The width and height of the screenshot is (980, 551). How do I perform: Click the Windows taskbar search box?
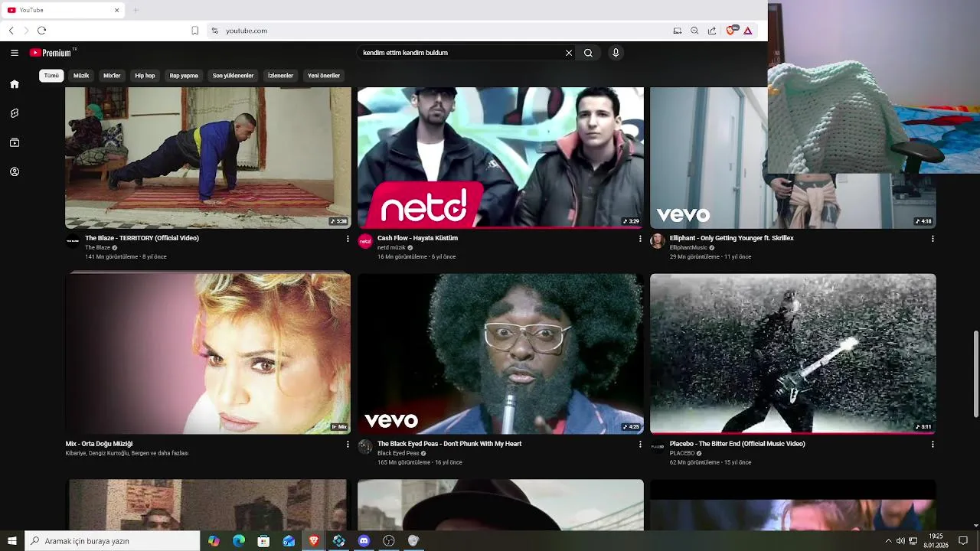point(113,541)
